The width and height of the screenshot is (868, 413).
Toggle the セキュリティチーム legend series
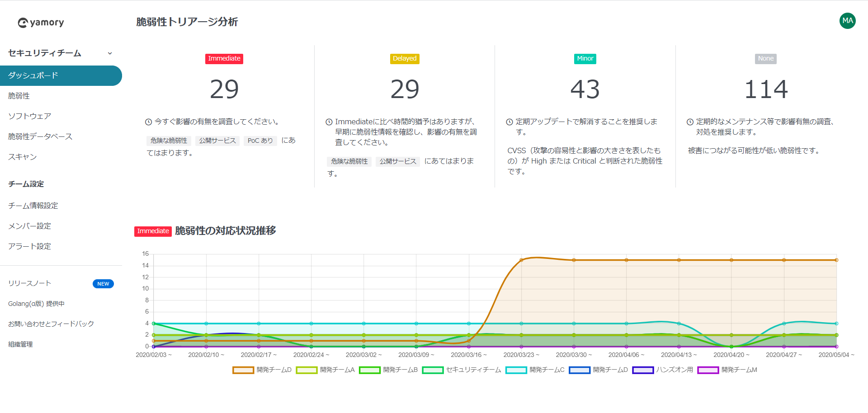(x=462, y=370)
